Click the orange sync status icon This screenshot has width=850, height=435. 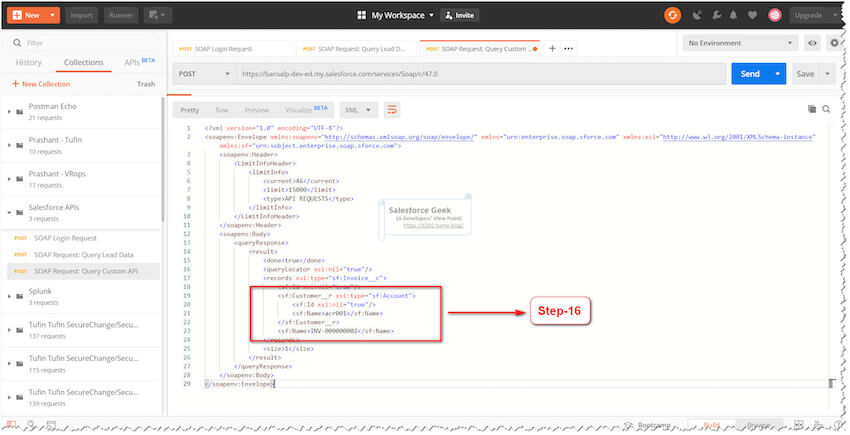click(x=672, y=15)
